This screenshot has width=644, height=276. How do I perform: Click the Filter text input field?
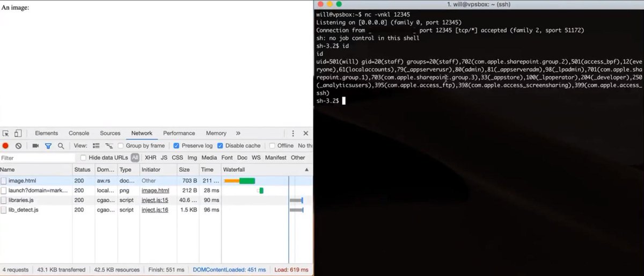pos(38,158)
